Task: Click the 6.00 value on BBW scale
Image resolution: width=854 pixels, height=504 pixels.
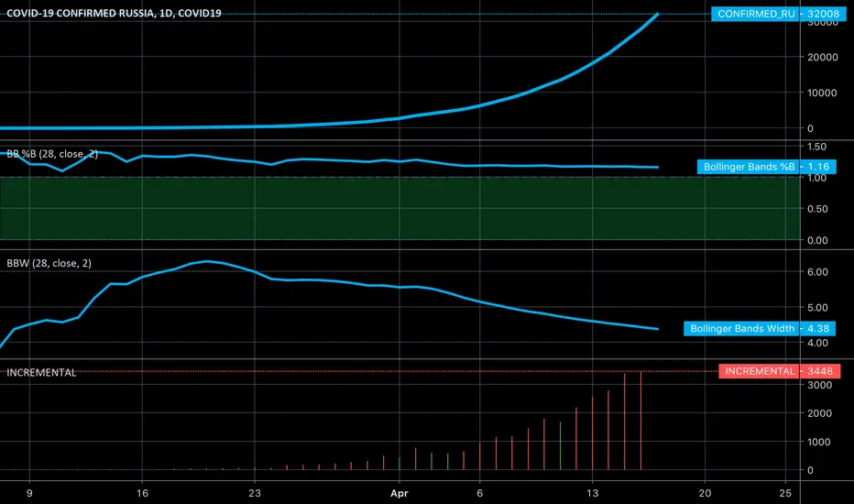Action: [817, 272]
